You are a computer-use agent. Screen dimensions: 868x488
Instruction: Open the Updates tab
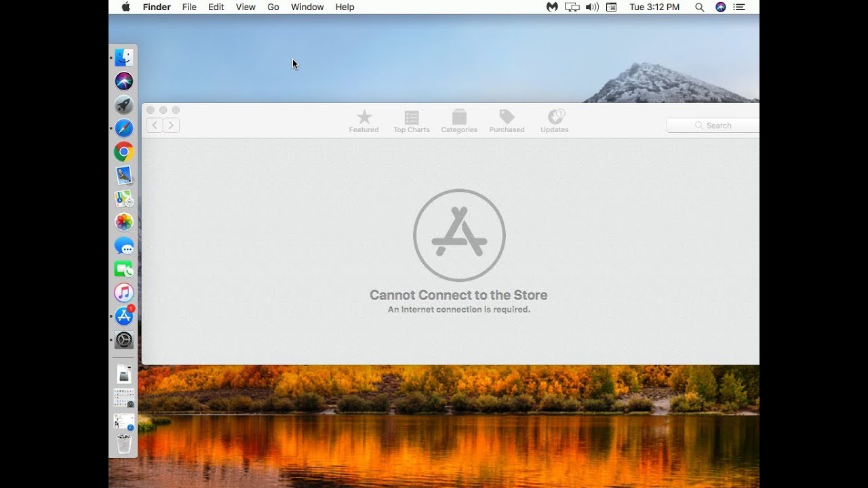coord(555,121)
